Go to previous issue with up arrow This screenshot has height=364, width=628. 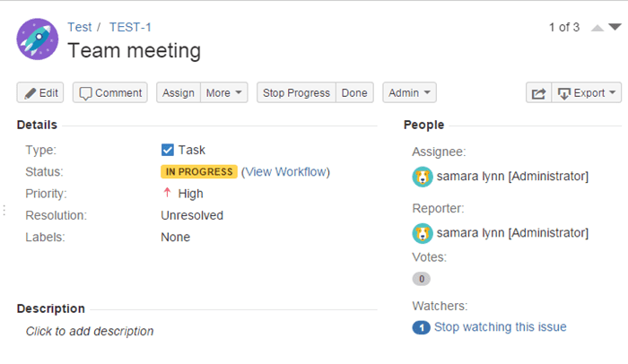click(x=597, y=28)
